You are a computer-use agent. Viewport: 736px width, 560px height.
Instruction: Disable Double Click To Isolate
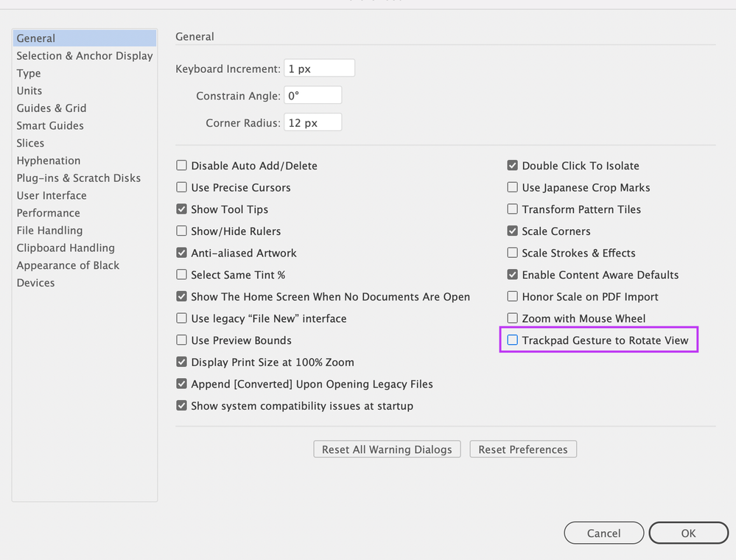pyautogui.click(x=513, y=166)
